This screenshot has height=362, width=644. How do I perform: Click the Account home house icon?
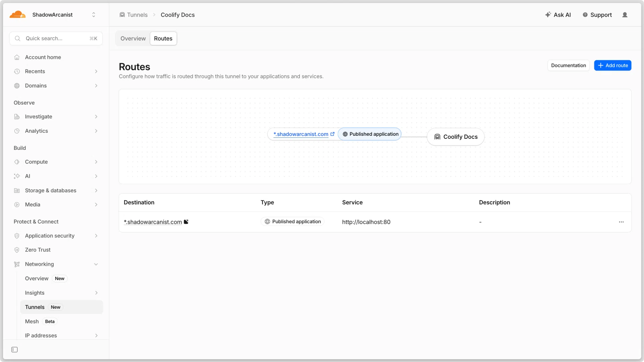pyautogui.click(x=17, y=57)
